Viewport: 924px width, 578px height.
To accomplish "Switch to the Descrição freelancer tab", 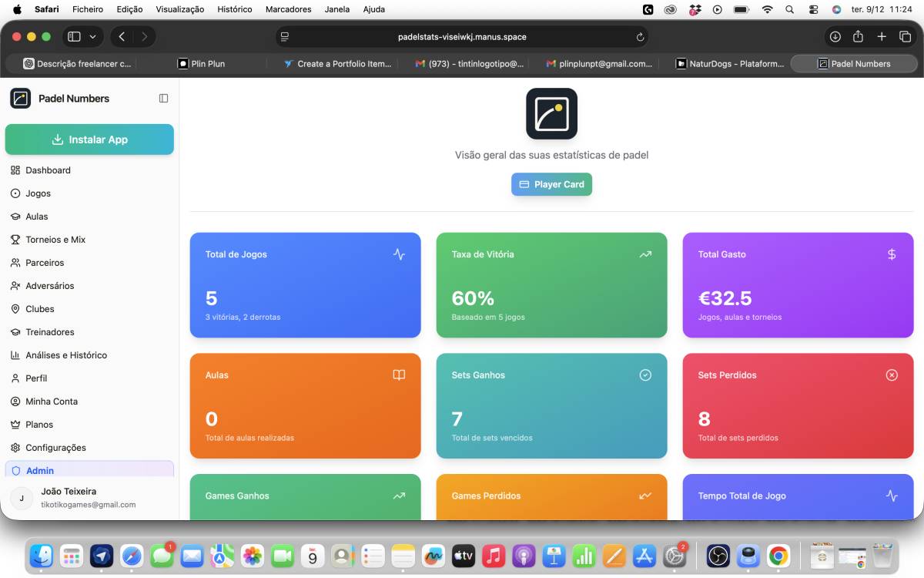I will (77, 64).
